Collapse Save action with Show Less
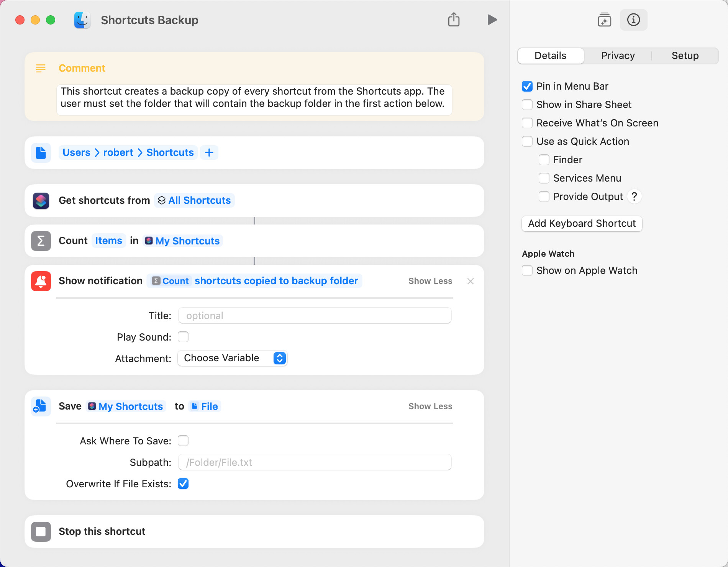The image size is (728, 567). tap(430, 406)
